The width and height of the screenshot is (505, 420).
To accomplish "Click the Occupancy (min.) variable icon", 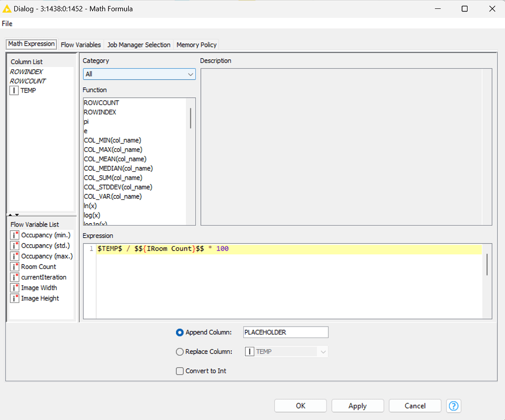I will 14,235.
